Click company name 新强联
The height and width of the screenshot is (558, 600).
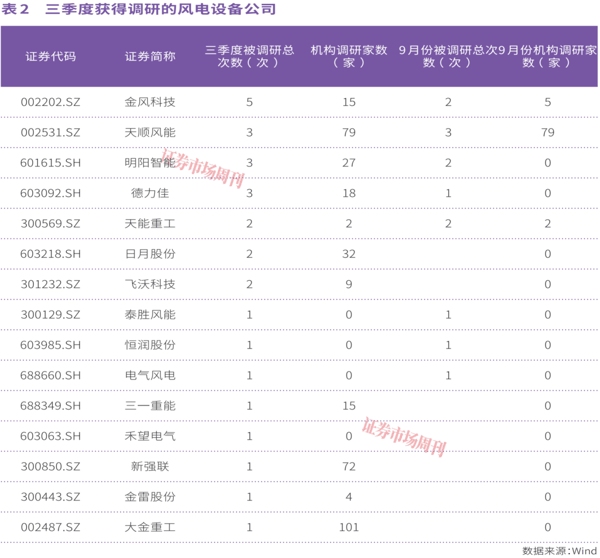coord(150,467)
